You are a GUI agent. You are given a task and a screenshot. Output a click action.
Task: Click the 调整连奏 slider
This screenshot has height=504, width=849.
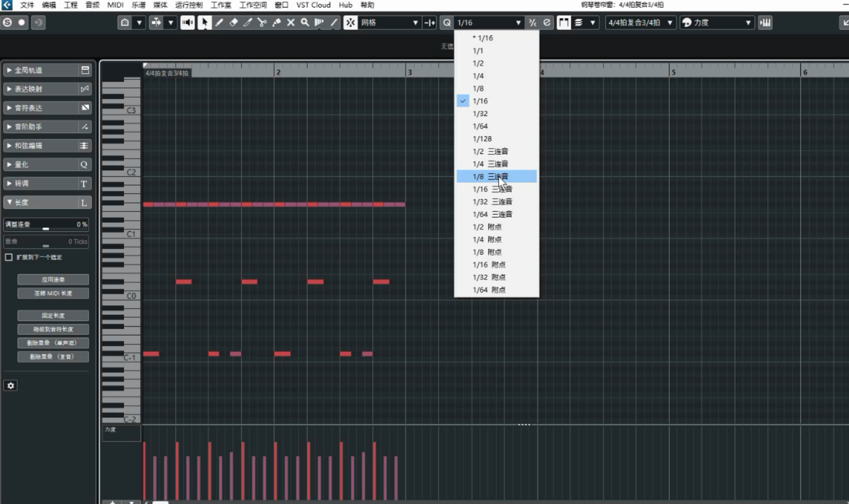click(46, 229)
